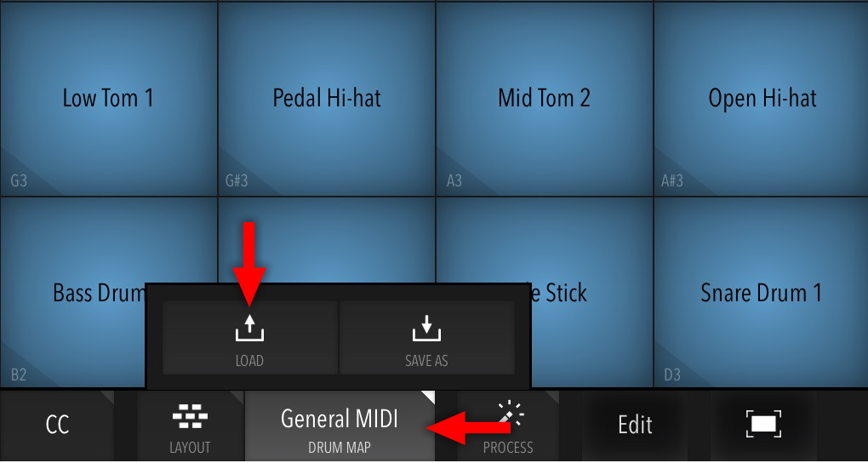Viewport: 868px width, 463px height.
Task: Click the Save As download icon
Action: 426,328
